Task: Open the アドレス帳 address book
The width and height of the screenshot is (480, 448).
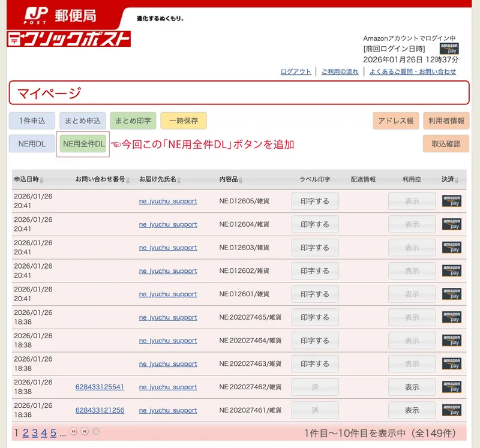Action: (396, 121)
